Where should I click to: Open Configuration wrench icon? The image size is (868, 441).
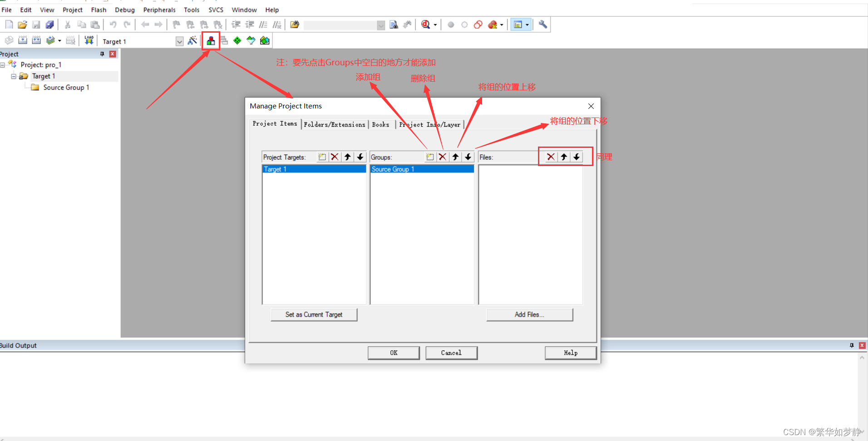[542, 24]
